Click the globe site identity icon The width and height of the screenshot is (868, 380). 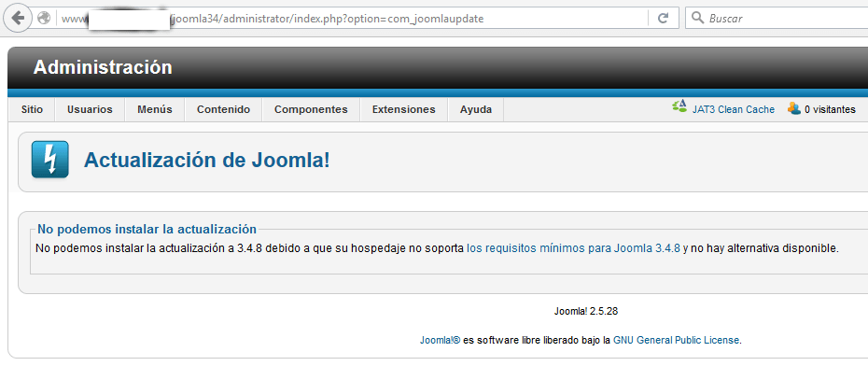pos(44,19)
